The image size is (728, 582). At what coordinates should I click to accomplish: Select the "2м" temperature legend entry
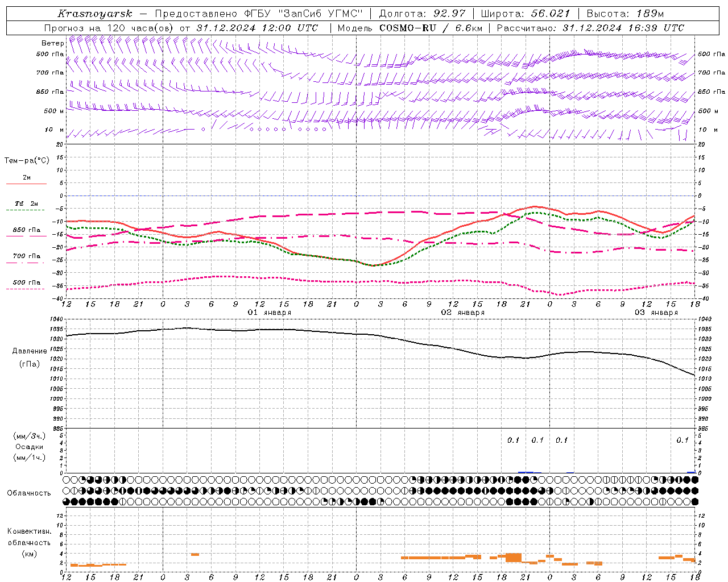[x=27, y=178]
